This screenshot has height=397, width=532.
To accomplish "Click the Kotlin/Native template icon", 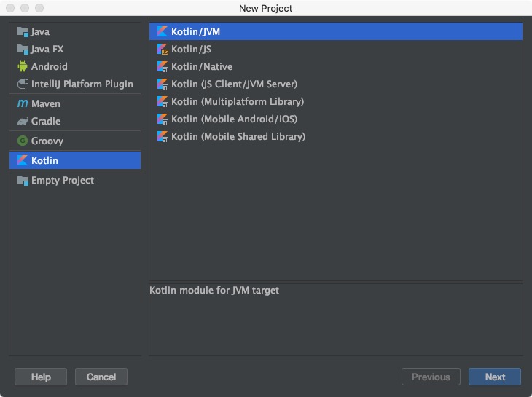I will coord(163,67).
